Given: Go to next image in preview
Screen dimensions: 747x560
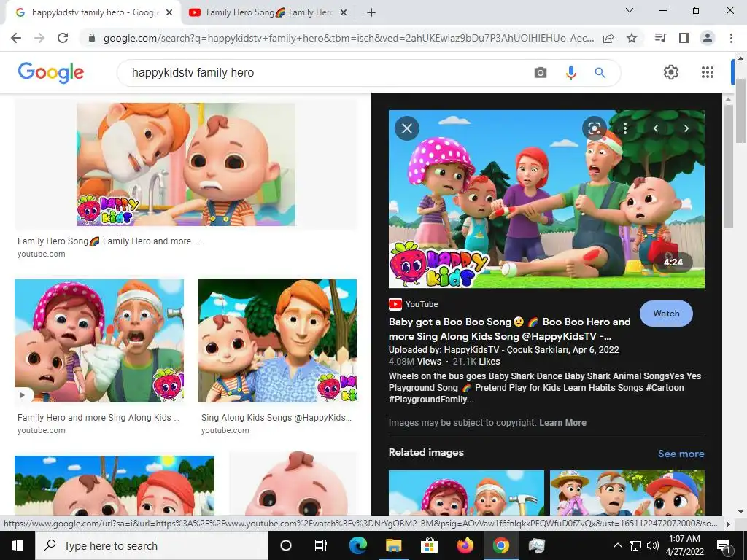Looking at the screenshot, I should coord(686,128).
